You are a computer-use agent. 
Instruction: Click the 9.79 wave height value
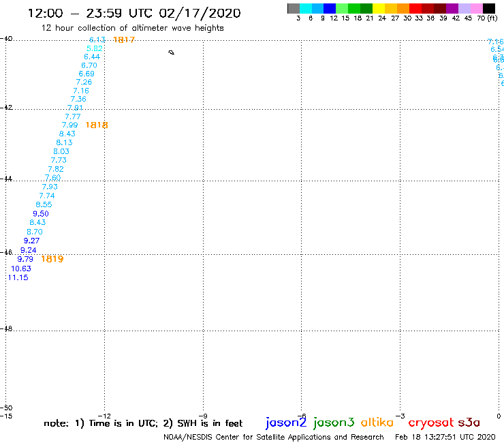pyautogui.click(x=25, y=259)
